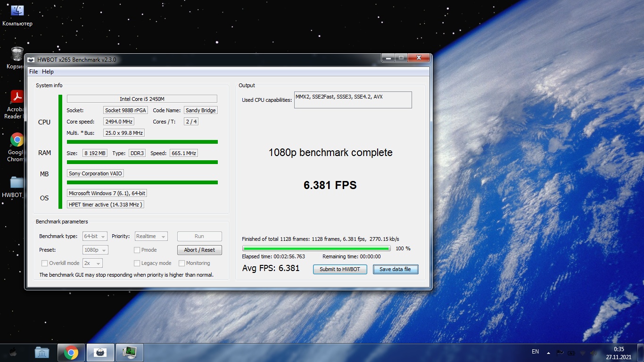
Task: Open the Google Chrome desktop shortcut
Action: (17, 147)
